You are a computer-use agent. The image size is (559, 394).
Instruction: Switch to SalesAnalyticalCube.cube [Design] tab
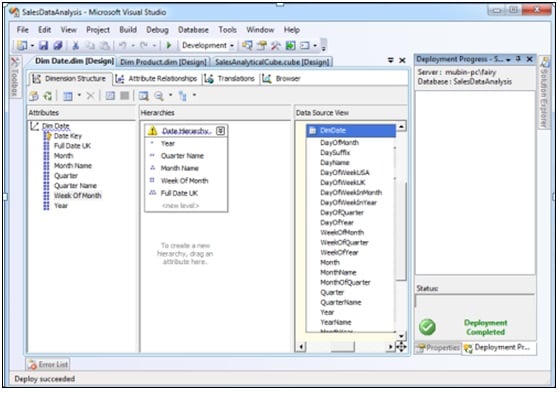[272, 62]
